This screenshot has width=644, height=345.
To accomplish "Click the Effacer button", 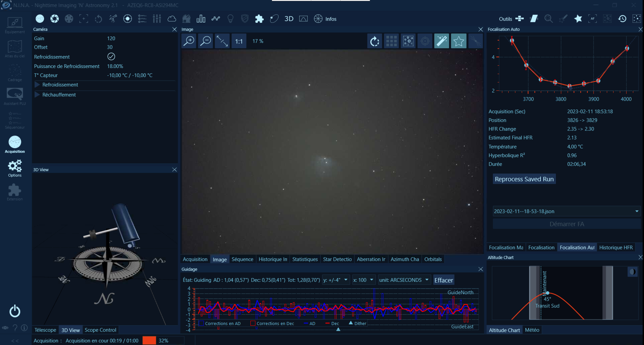I will [x=443, y=280].
